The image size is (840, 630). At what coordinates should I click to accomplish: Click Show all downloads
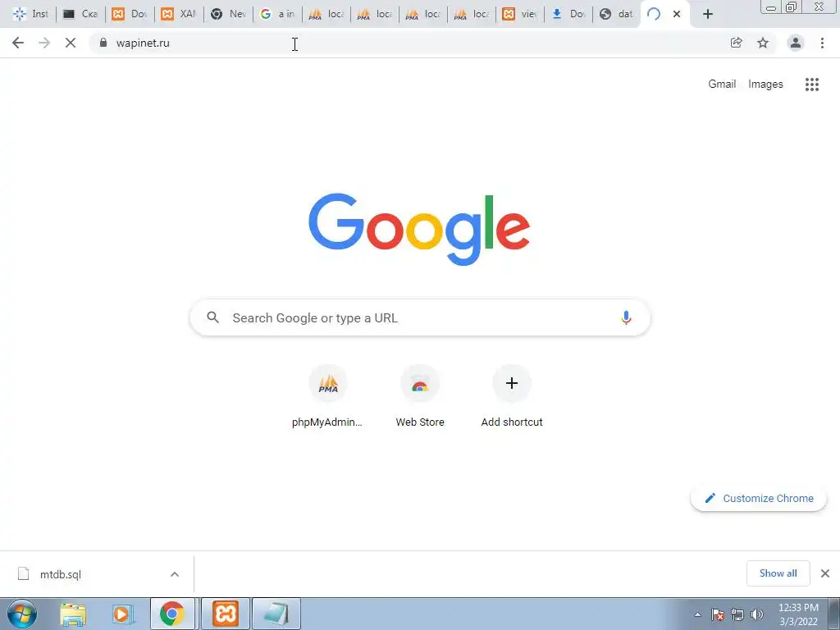(778, 573)
